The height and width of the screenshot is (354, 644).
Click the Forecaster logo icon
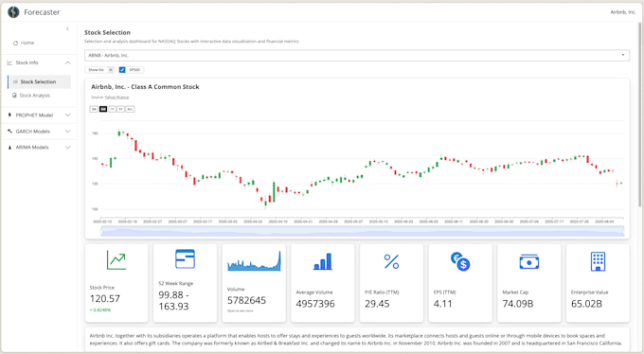tap(13, 12)
